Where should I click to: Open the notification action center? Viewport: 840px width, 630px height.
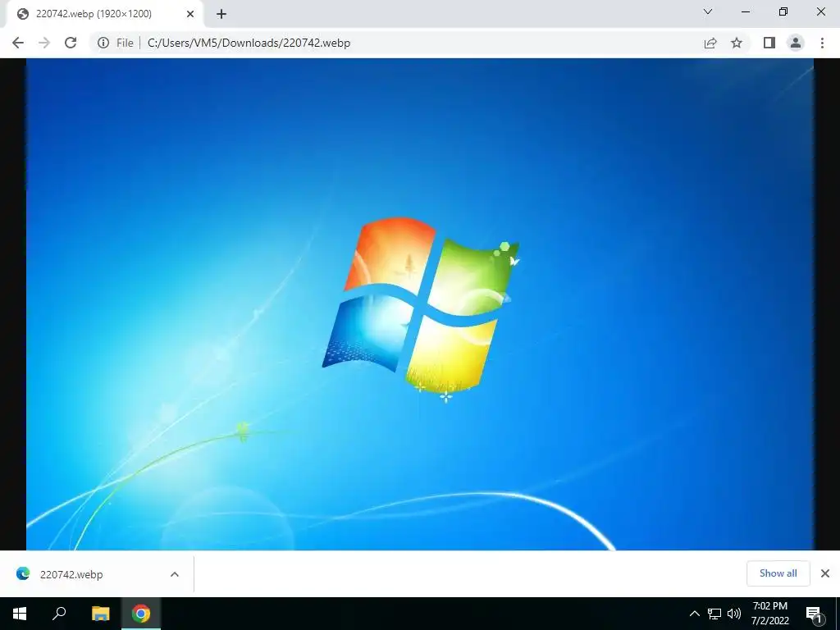(814, 614)
